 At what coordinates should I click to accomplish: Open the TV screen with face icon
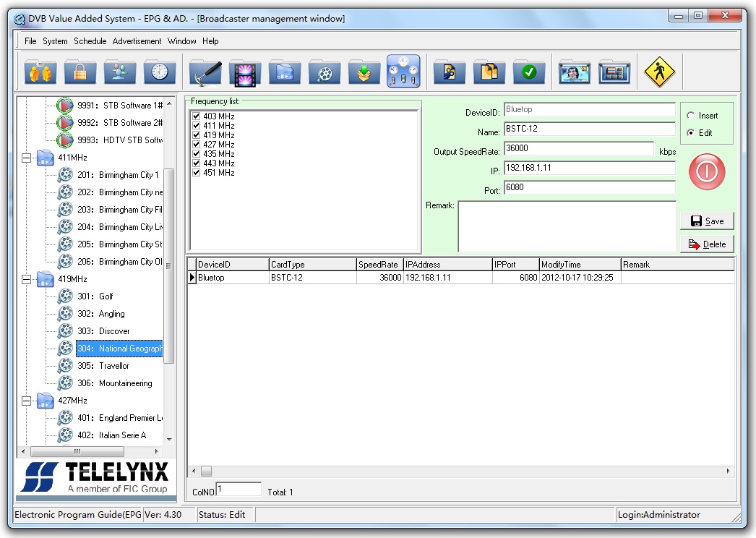pyautogui.click(x=575, y=72)
